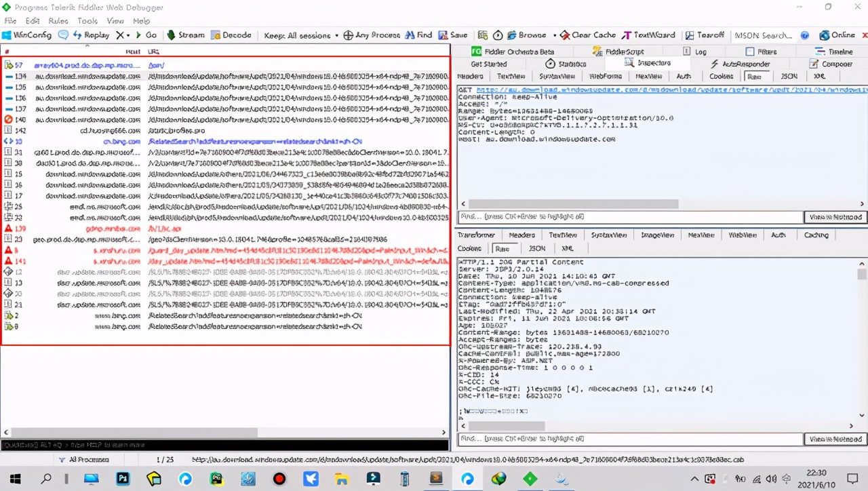This screenshot has height=491, width=868.
Task: Open the File menu
Action: click(10, 21)
